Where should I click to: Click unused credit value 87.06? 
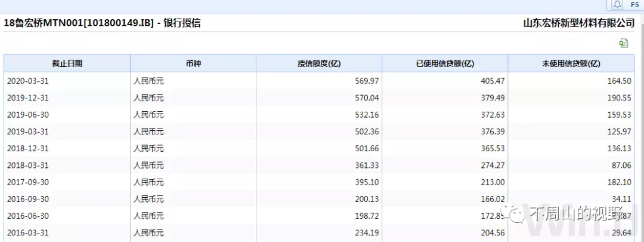coord(621,166)
